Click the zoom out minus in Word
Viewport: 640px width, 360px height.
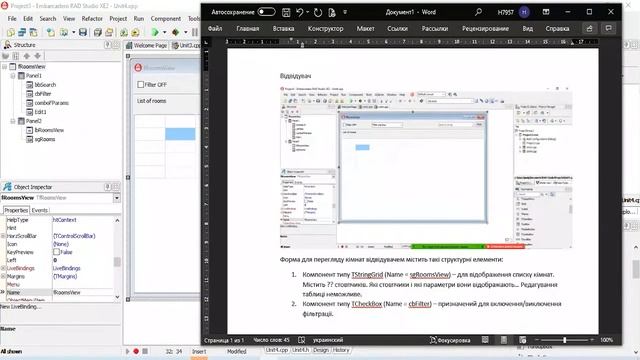click(537, 340)
